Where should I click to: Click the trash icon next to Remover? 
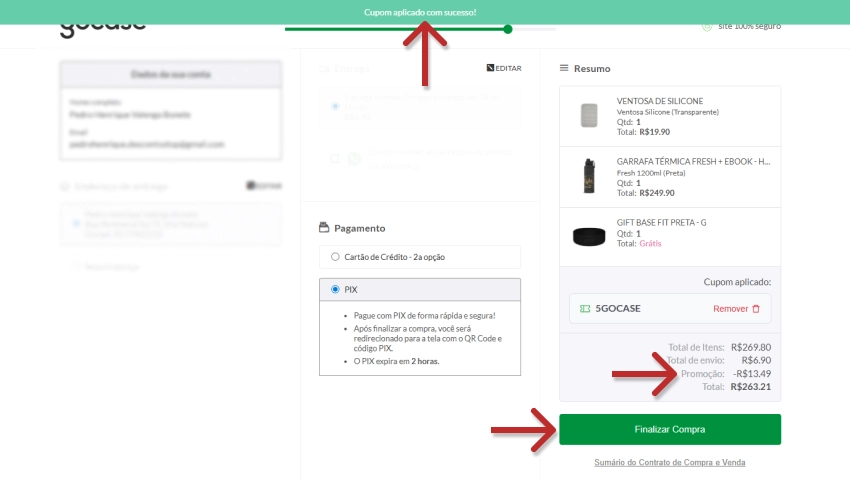pos(756,309)
